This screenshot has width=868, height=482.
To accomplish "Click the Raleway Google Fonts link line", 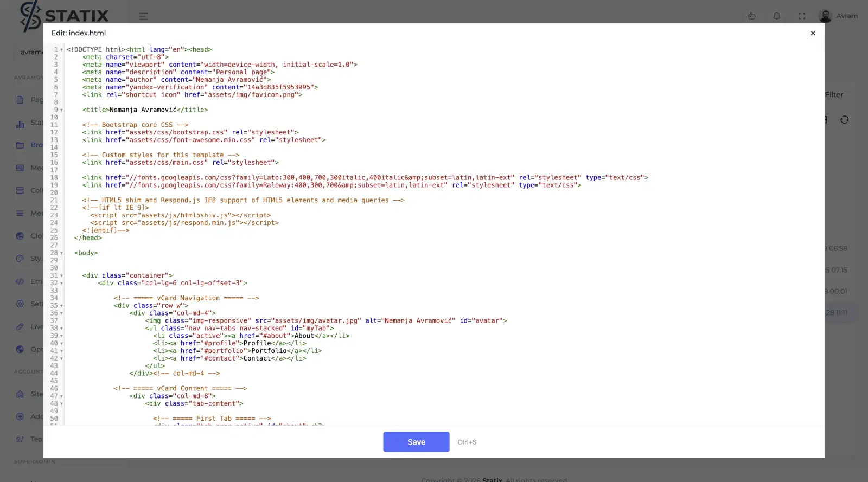I will pos(332,185).
